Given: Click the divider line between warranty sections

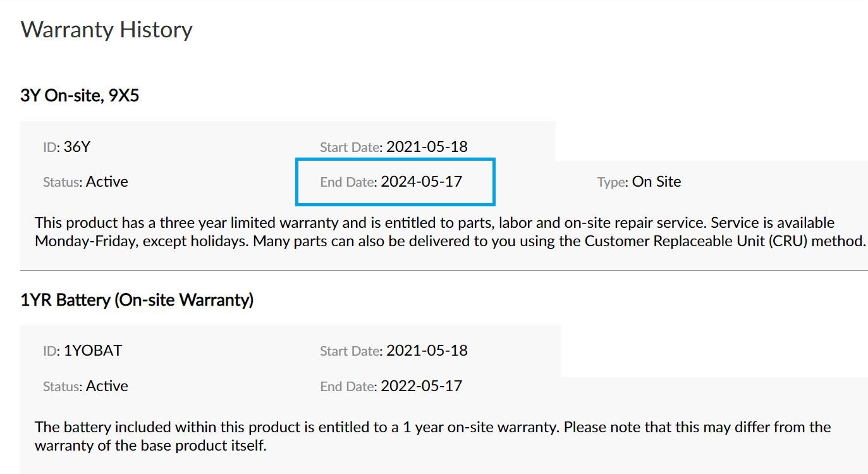Looking at the screenshot, I should click(x=444, y=270).
